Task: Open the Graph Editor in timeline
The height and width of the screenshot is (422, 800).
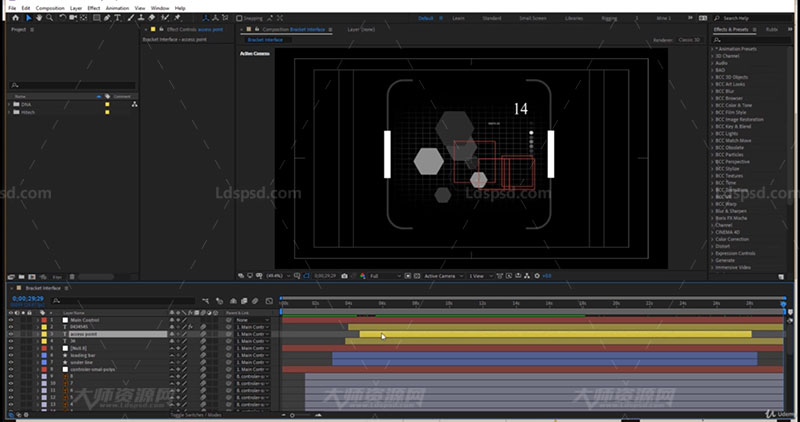Action: tap(269, 301)
